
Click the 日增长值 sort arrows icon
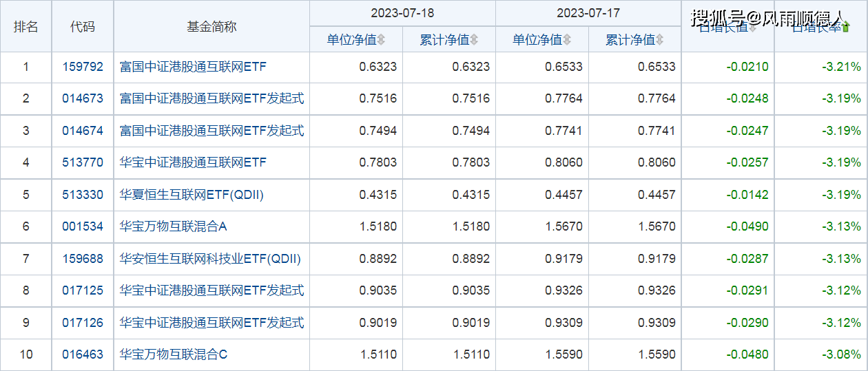coord(752,28)
